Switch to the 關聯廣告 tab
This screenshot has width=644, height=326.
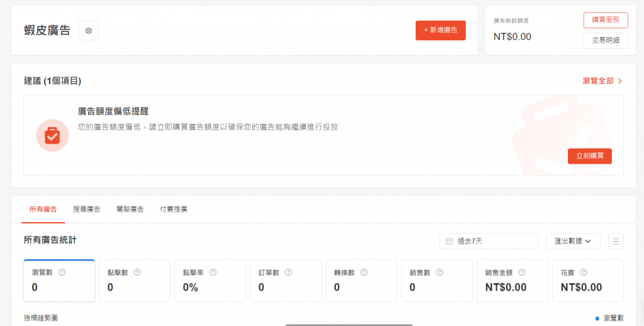[x=130, y=209]
